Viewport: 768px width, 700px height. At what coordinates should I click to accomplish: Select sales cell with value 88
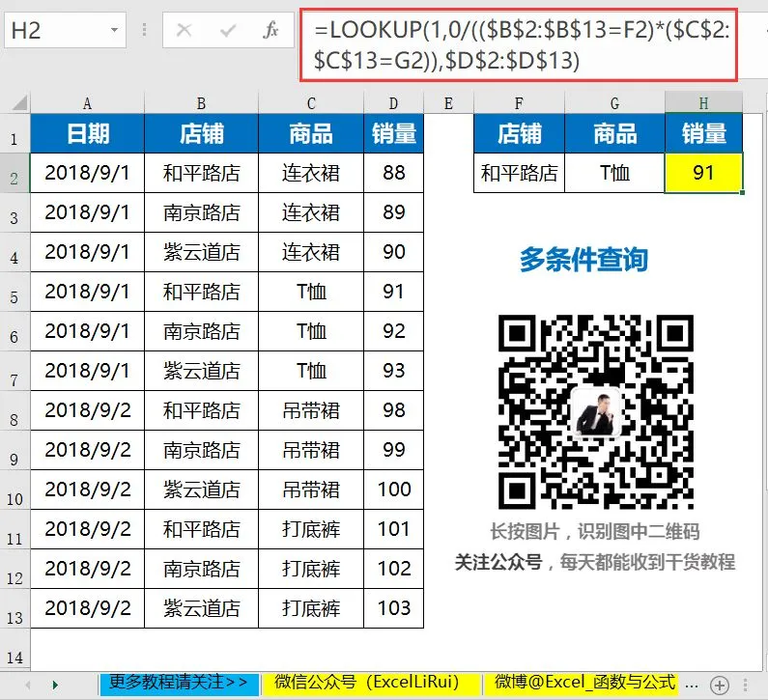393,173
